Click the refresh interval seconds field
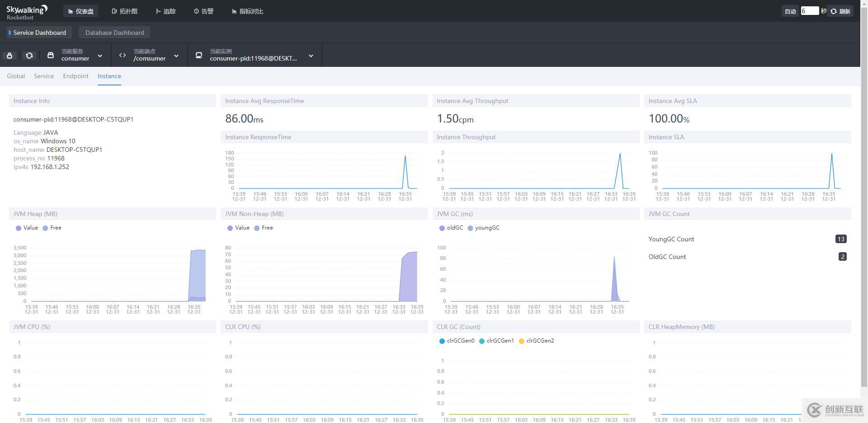The height and width of the screenshot is (423, 868). click(x=809, y=11)
